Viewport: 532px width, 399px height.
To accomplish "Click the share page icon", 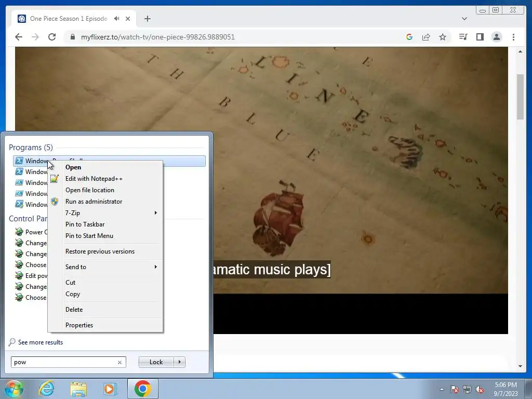I will click(426, 37).
